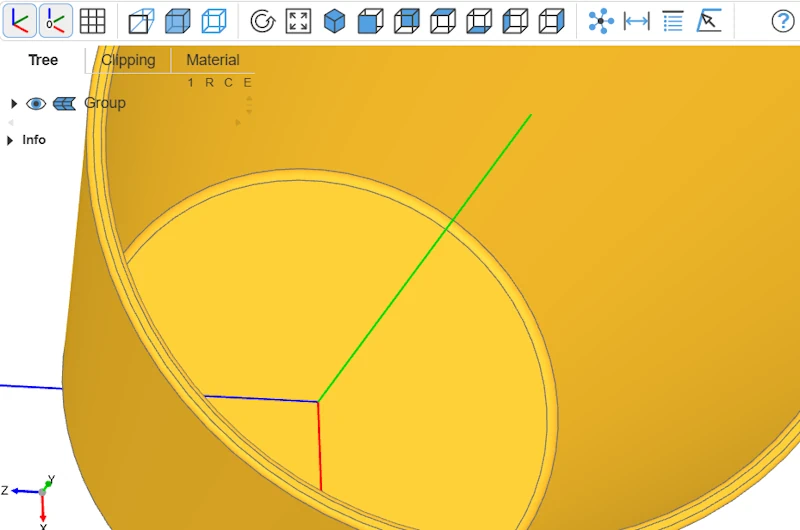Screen dimensions: 800x530
Task: Open the properties list tool
Action: click(673, 20)
